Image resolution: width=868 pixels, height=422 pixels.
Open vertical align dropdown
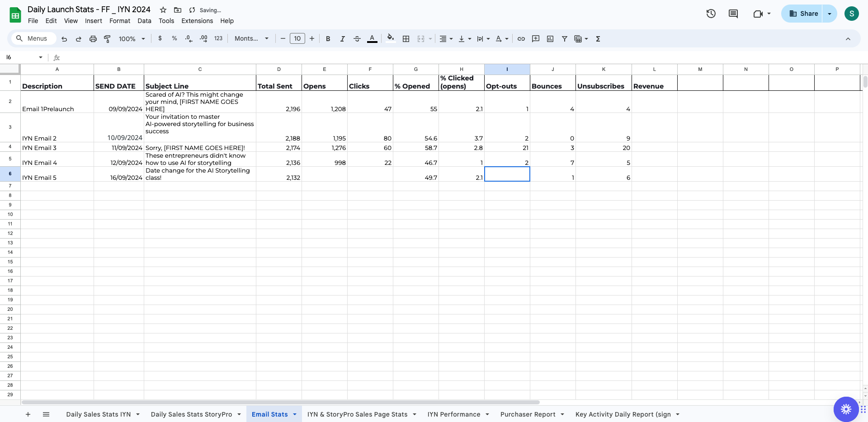(465, 39)
